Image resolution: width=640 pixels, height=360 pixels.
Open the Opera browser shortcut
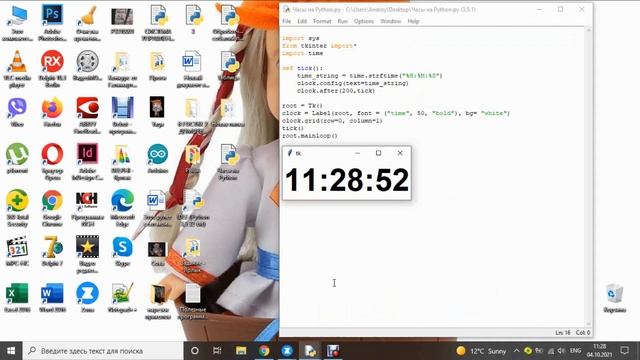coord(52,162)
